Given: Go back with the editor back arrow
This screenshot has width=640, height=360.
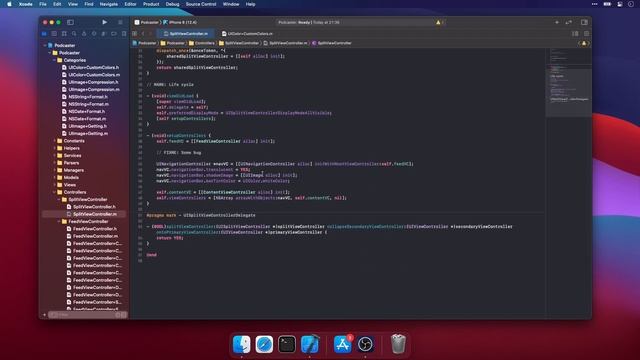Looking at the screenshot, I should (143, 33).
